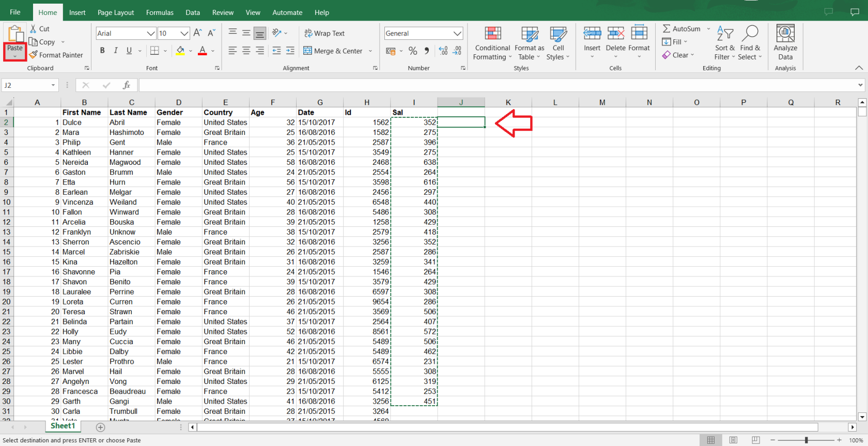Click the Comments icon near the window top
This screenshot has height=446, width=868.
(855, 12)
